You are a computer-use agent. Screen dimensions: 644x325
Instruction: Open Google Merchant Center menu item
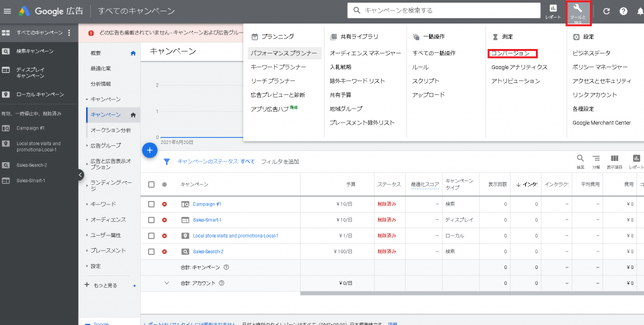[602, 123]
